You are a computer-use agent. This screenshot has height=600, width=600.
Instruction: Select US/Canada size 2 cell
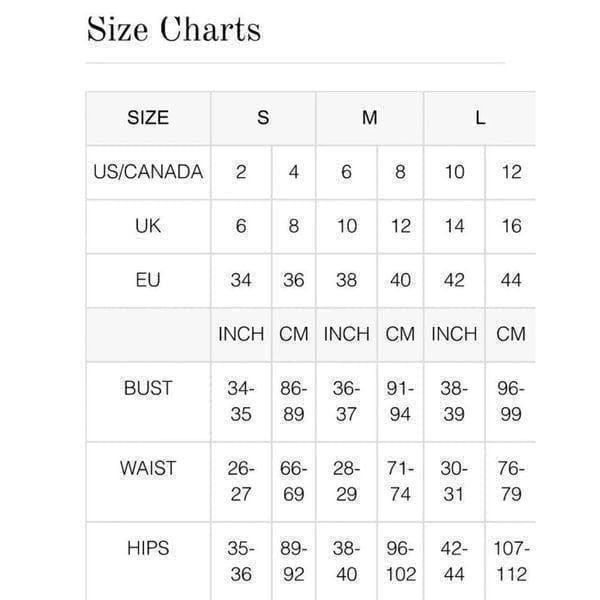(241, 172)
